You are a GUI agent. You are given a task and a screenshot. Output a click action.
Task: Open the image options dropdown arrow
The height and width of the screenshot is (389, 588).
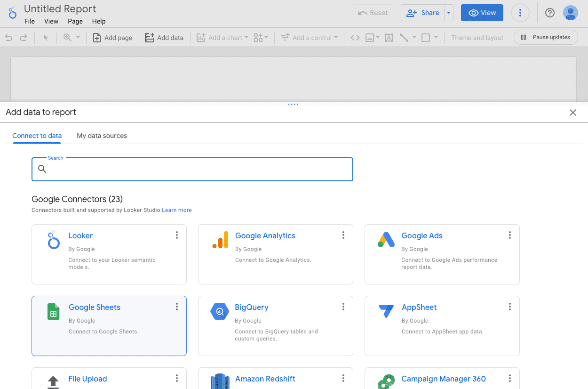(378, 38)
